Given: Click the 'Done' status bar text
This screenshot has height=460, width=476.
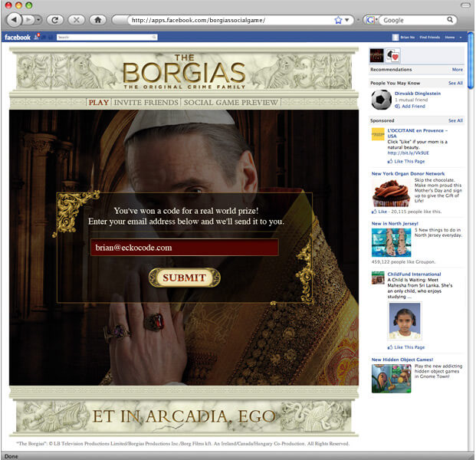Looking at the screenshot, I should point(11,456).
